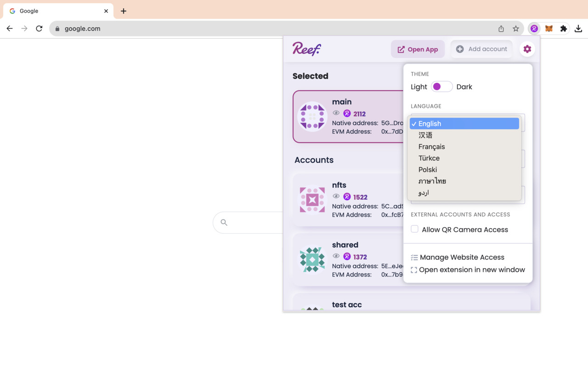Open Manage Website Access
This screenshot has width=588, height=368.
462,257
